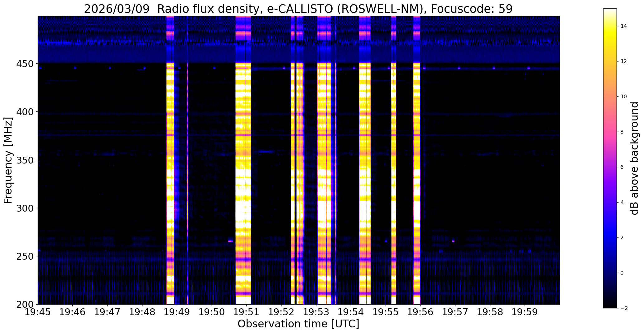Viewport: 644px width, 333px height.
Task: Click the plot title mentioning ROSWELL-NM
Action: 298,9
